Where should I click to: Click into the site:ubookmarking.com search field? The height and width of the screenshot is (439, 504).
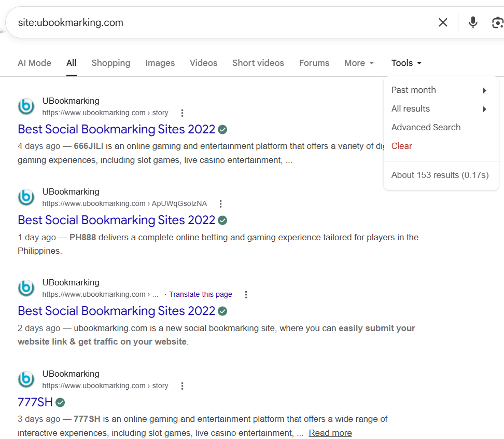coord(222,22)
